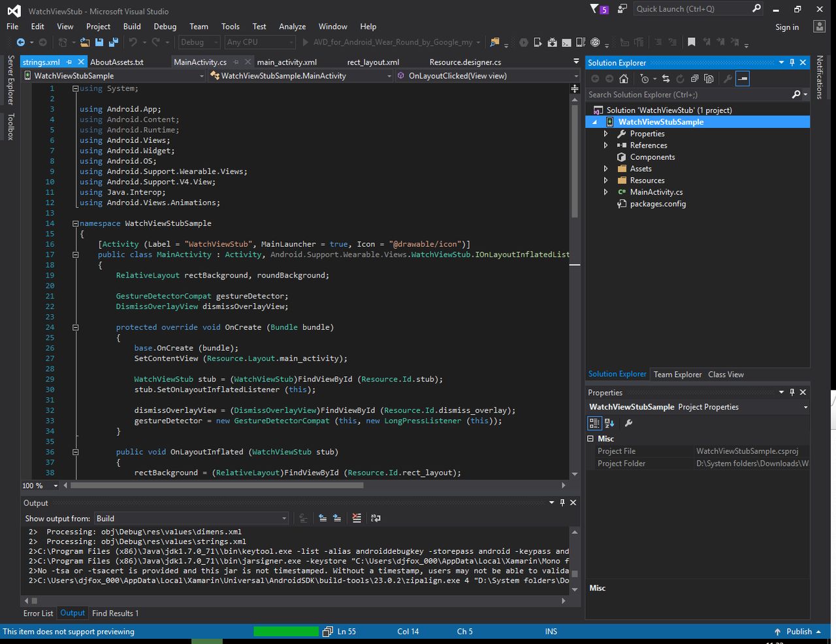Click the editor horizontal scrollbar thumb
This screenshot has width=836, height=644.
point(217,485)
